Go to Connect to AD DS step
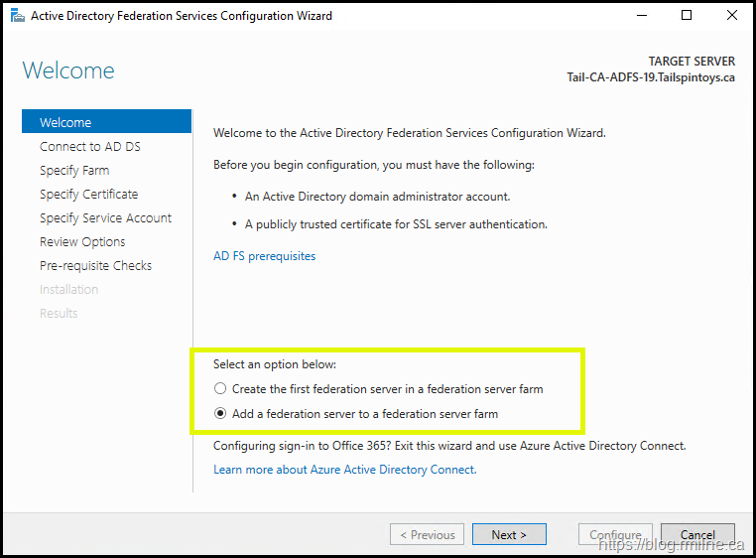 pos(89,147)
